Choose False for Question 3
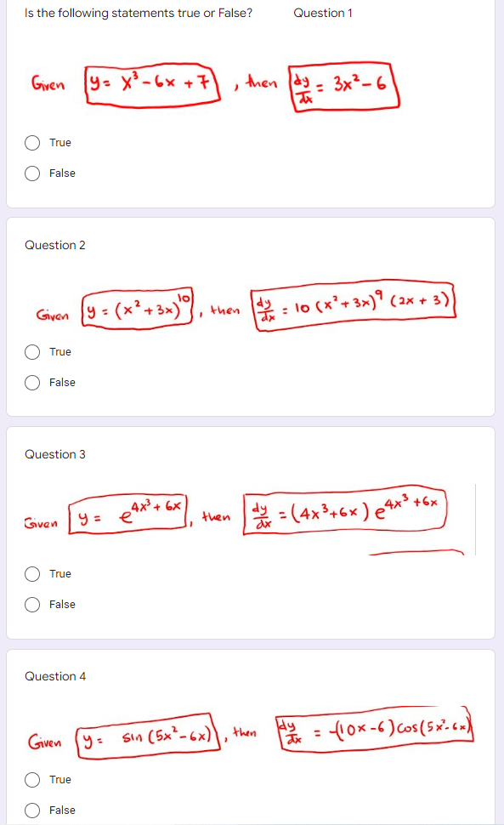 pos(32,604)
